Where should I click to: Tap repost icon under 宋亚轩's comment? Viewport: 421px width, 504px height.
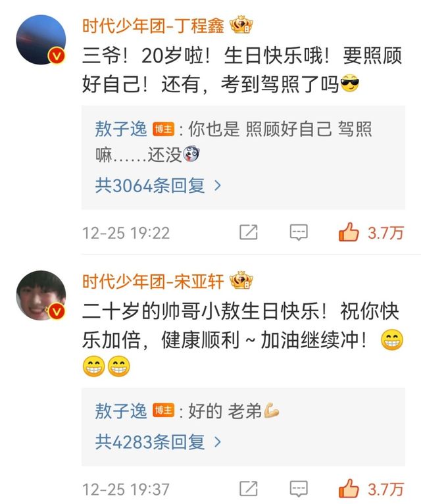click(x=249, y=489)
